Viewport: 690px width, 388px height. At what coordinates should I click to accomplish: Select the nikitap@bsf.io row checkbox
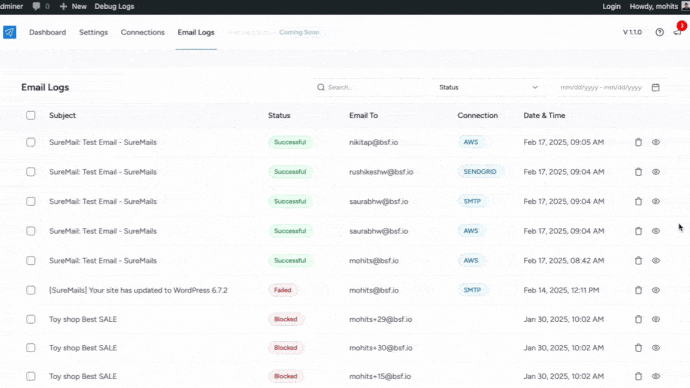coord(30,142)
